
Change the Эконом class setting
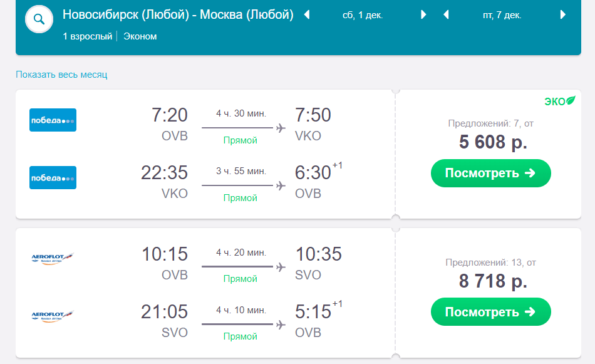[x=140, y=36]
